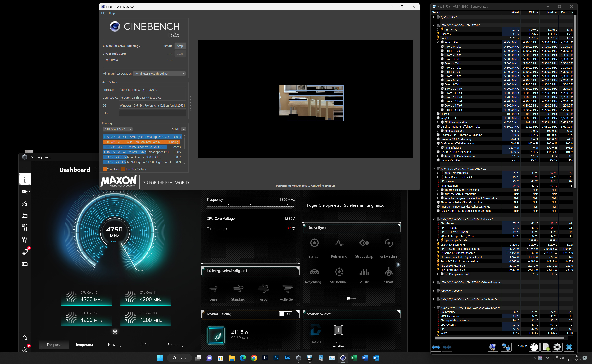The width and height of the screenshot is (592, 364).
Task: Select the Pulsierend lighting mode
Action: click(x=339, y=243)
